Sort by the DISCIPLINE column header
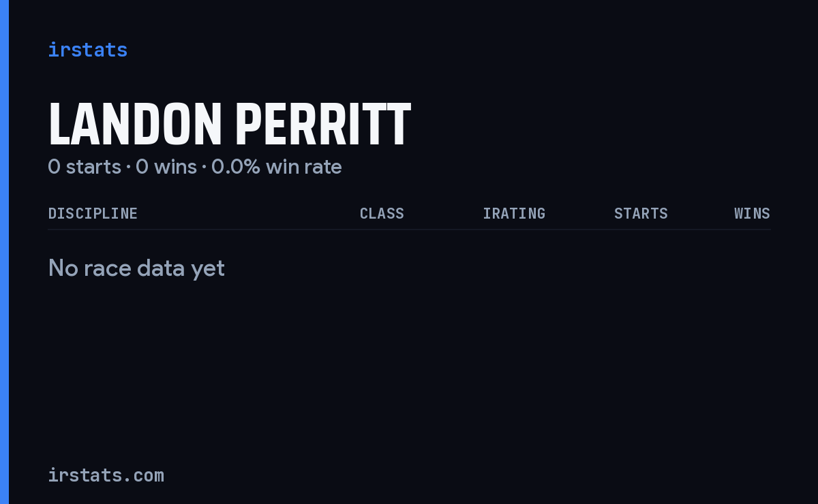This screenshot has width=818, height=504. [93, 214]
